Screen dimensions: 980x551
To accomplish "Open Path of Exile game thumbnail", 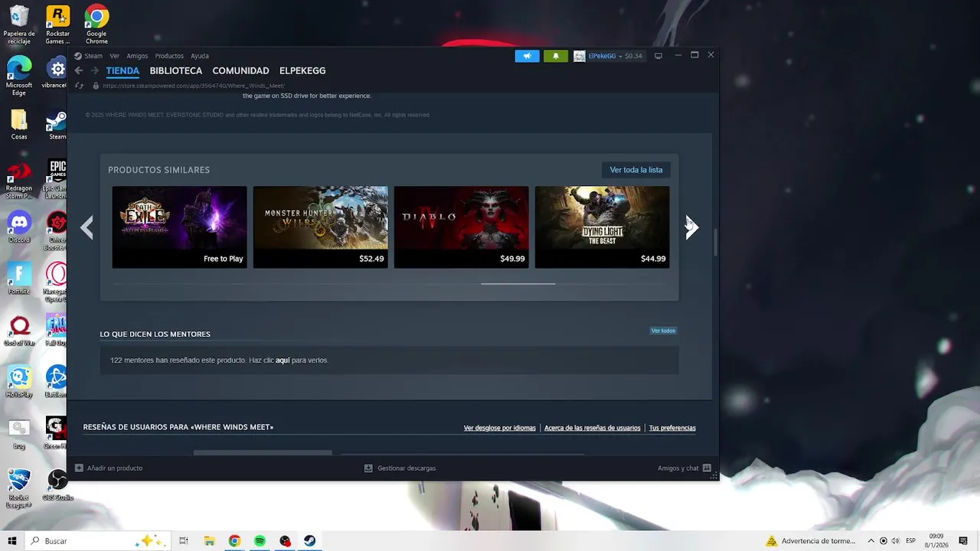I will [180, 227].
